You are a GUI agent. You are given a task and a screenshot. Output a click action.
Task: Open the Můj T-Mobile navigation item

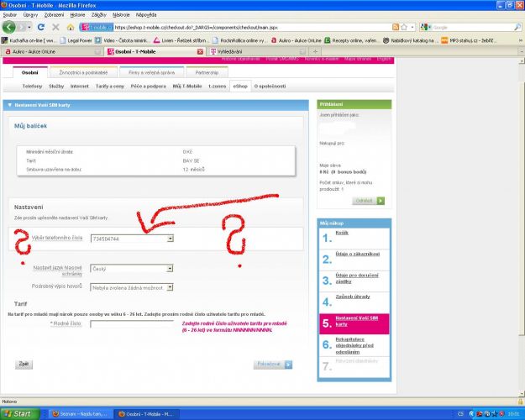pos(187,87)
